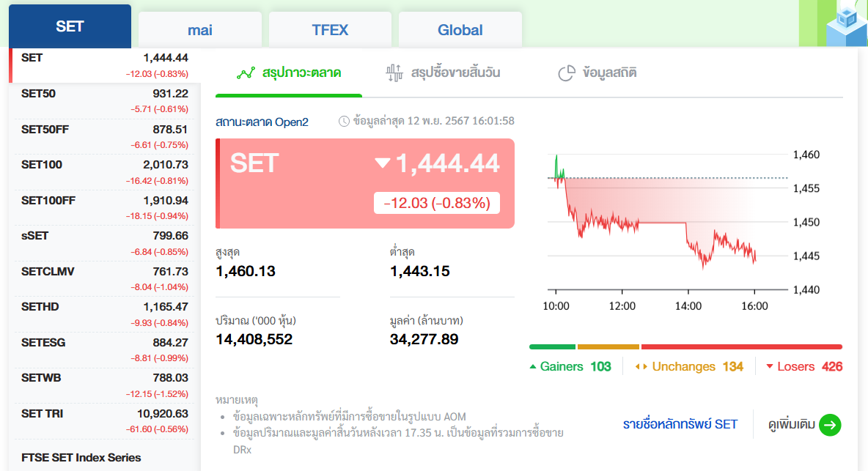Select the sSET index row
This screenshot has width=868, height=471.
[105, 243]
